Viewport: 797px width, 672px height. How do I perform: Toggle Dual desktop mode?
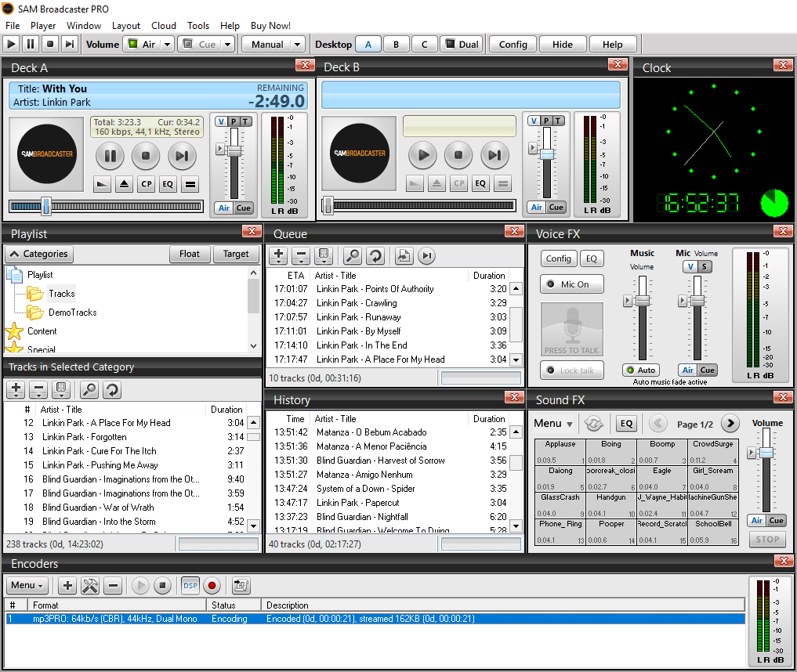(462, 44)
